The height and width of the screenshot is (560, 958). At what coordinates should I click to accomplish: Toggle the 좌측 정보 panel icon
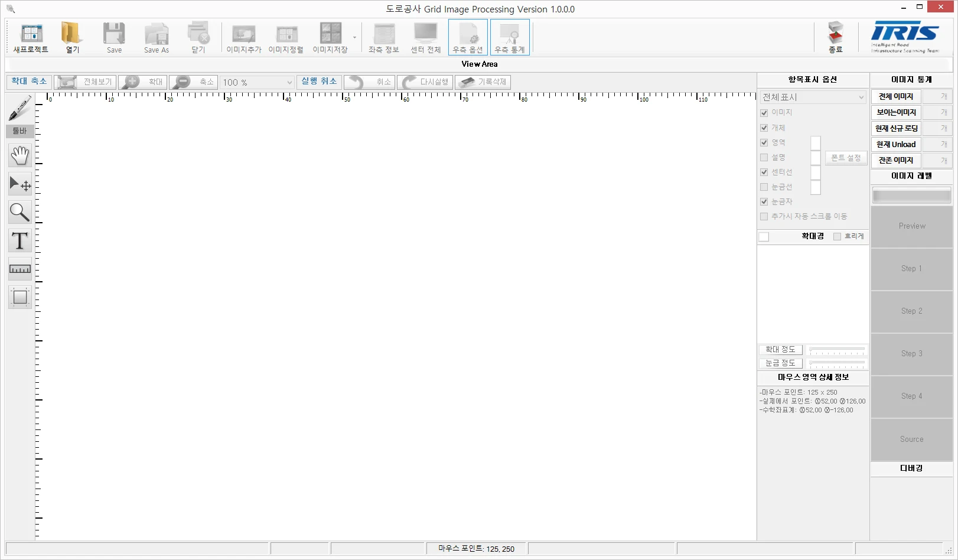click(x=384, y=37)
